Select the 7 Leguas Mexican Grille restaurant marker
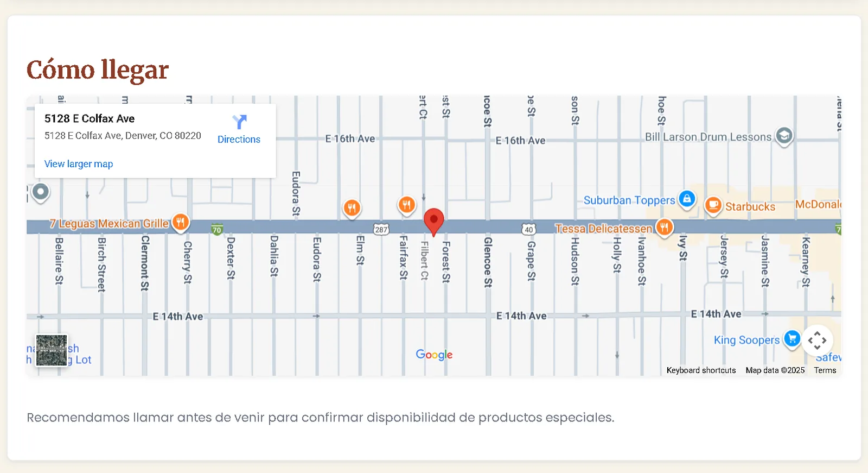 click(x=181, y=222)
